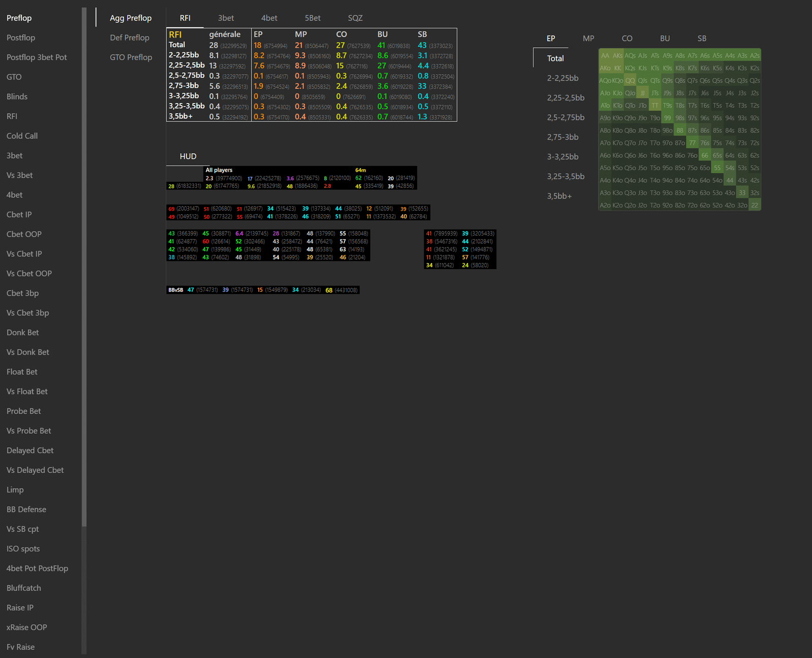This screenshot has width=812, height=658.
Task: Open ISO spots section
Action: 23,549
